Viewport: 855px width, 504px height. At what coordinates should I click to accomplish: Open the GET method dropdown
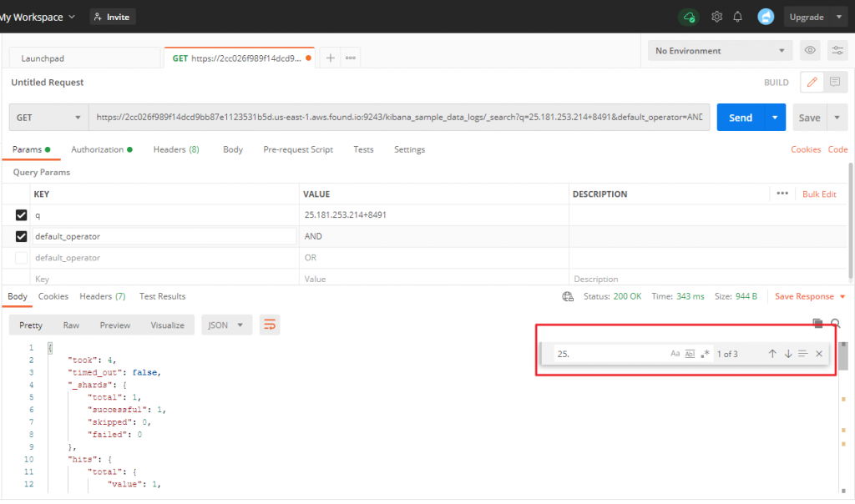[x=48, y=117]
